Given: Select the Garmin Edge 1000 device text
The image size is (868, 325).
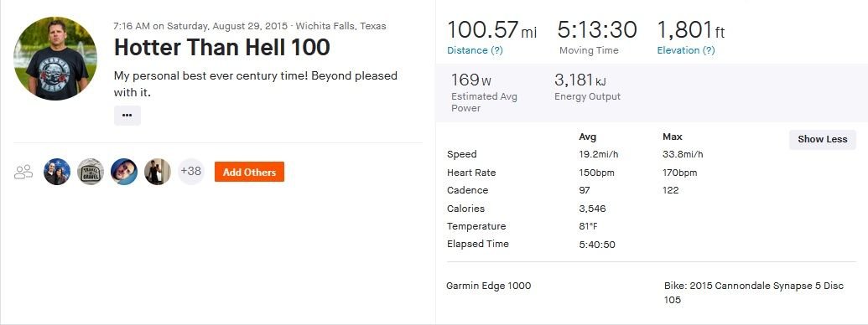Looking at the screenshot, I should (489, 286).
